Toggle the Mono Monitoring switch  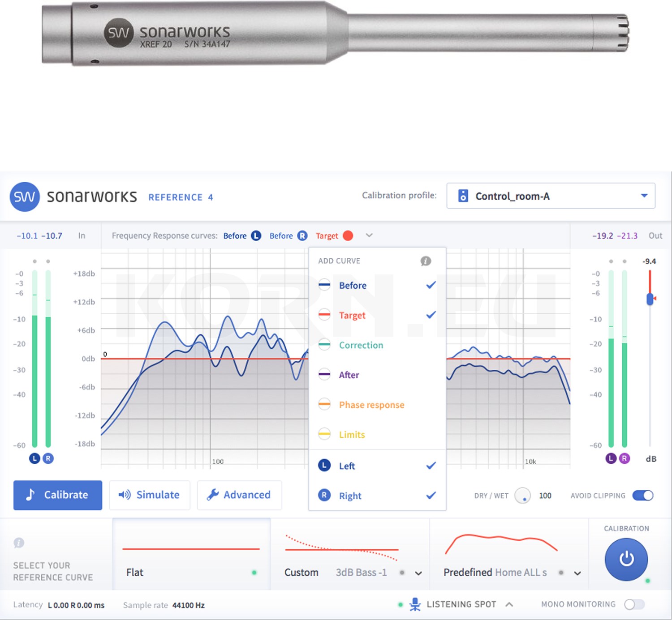tap(635, 604)
